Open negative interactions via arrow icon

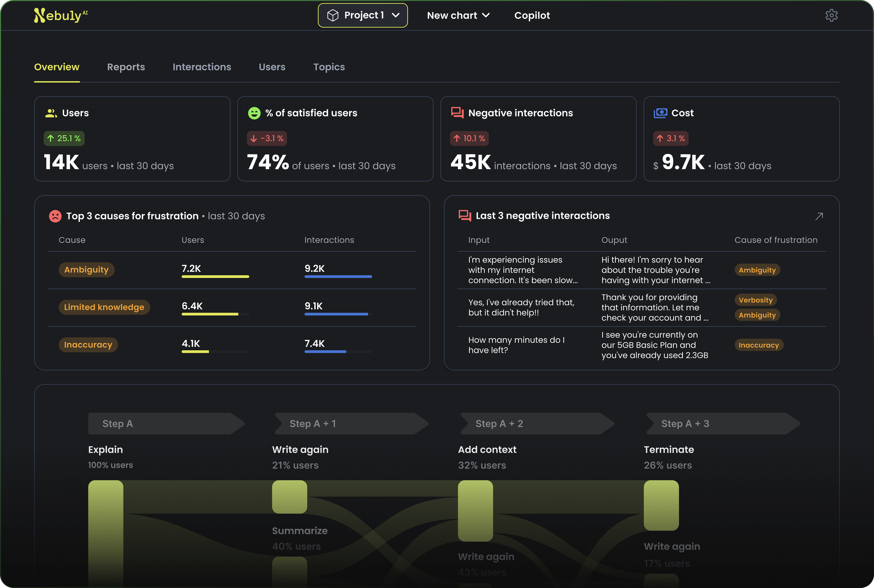pos(819,216)
